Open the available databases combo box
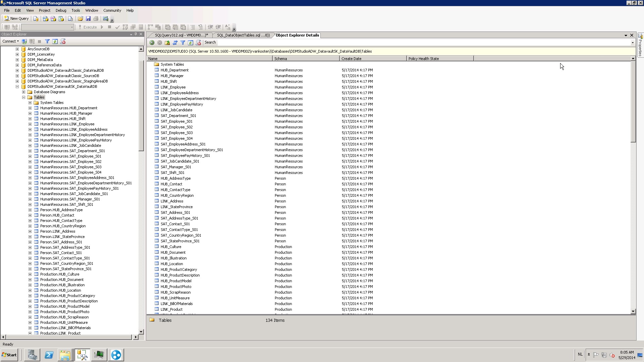This screenshot has width=644, height=362. (47, 27)
